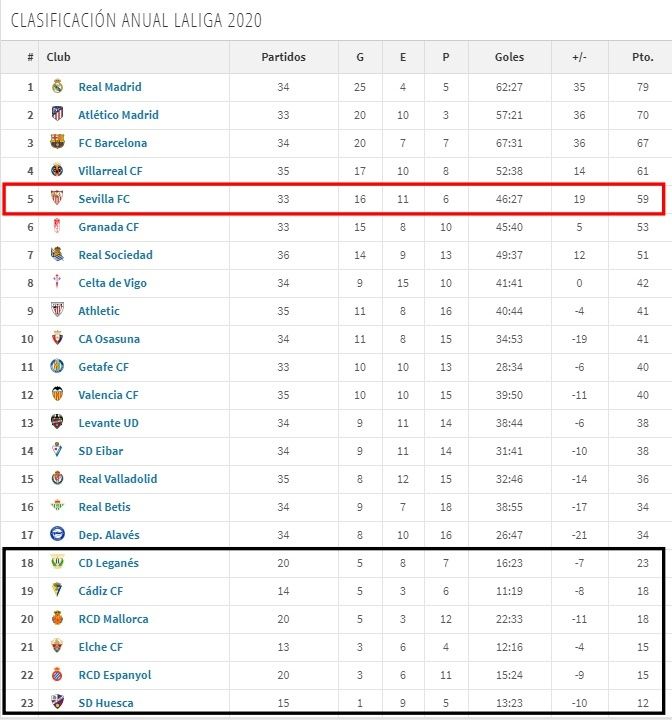The height and width of the screenshot is (720, 672).
Task: Open the Celta de Vigo link
Action: tap(112, 283)
